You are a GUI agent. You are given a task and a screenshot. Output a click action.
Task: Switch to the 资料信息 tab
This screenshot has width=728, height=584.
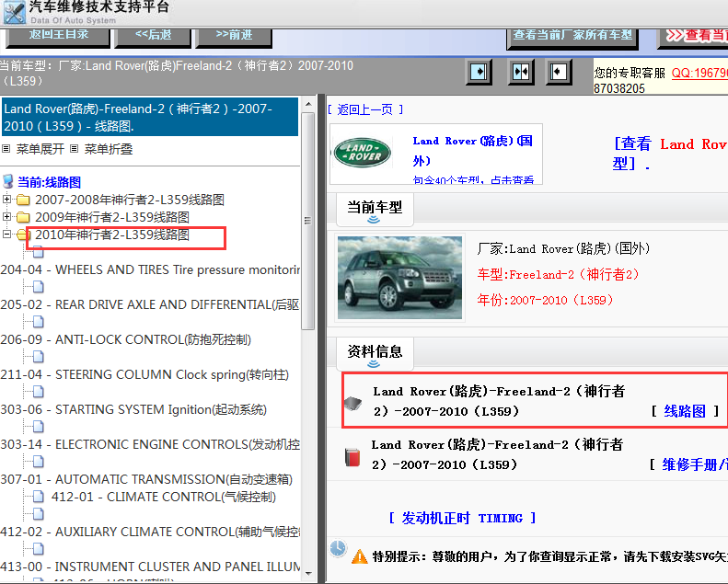[375, 351]
